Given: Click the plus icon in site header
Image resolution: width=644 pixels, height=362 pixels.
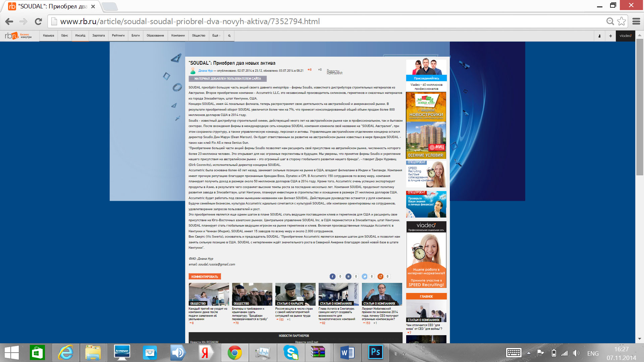Looking at the screenshot, I should (610, 36).
